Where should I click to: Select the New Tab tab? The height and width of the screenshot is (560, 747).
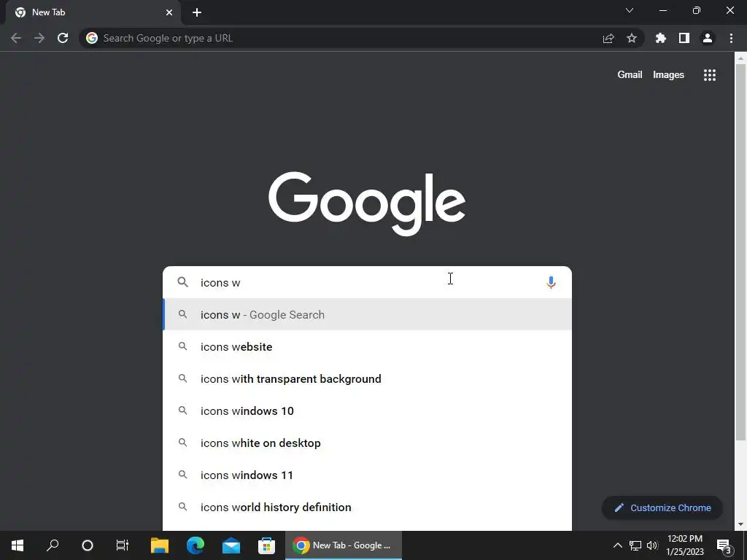93,12
